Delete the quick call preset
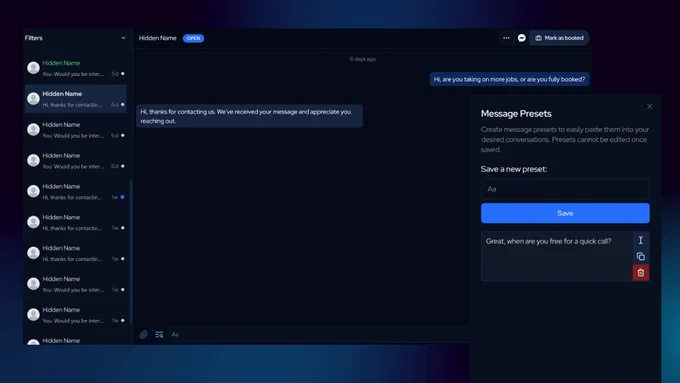 [641, 273]
